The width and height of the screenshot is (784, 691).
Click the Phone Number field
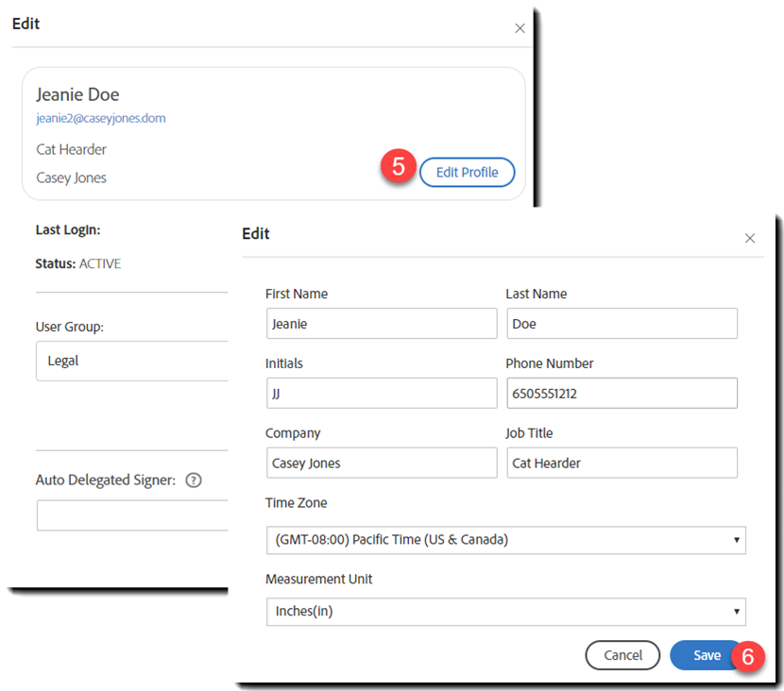pos(622,393)
